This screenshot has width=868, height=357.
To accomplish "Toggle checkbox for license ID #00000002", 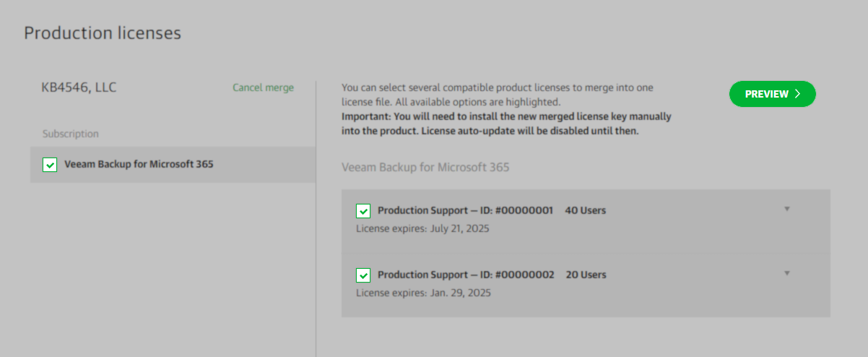I will (363, 275).
